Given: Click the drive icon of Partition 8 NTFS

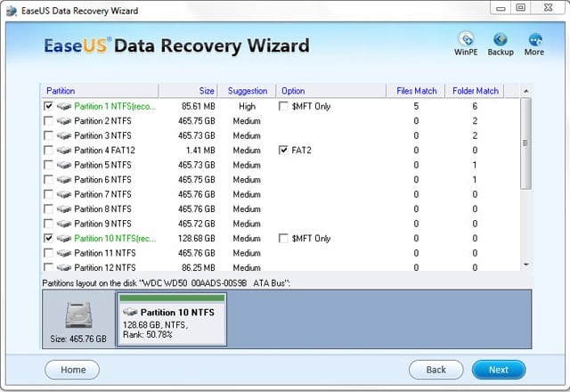Looking at the screenshot, I should (64, 209).
